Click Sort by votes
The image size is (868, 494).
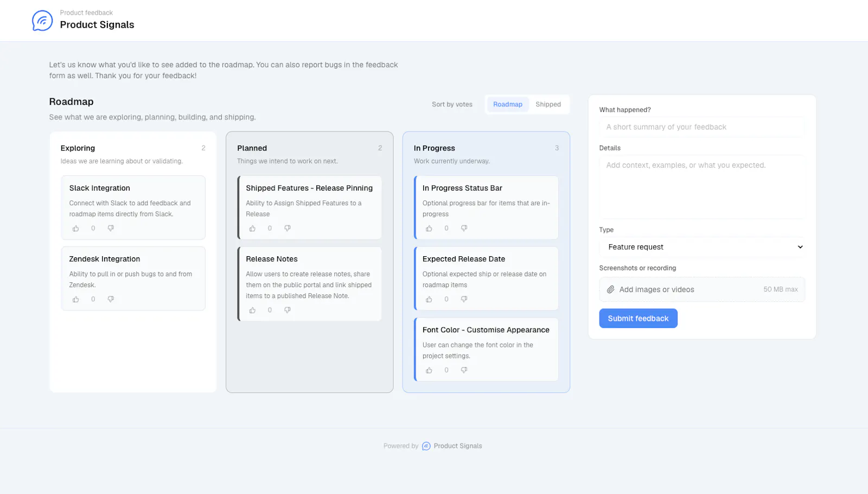point(452,104)
